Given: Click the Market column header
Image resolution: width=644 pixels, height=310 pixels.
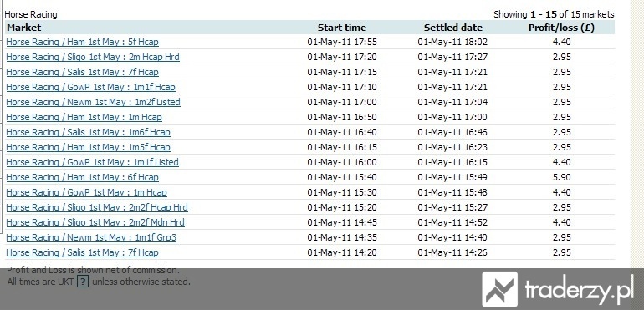Looking at the screenshot, I should (x=23, y=28).
